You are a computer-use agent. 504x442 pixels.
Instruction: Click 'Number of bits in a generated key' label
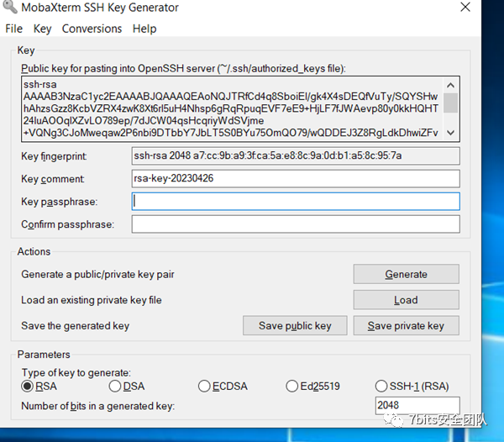[x=98, y=406]
